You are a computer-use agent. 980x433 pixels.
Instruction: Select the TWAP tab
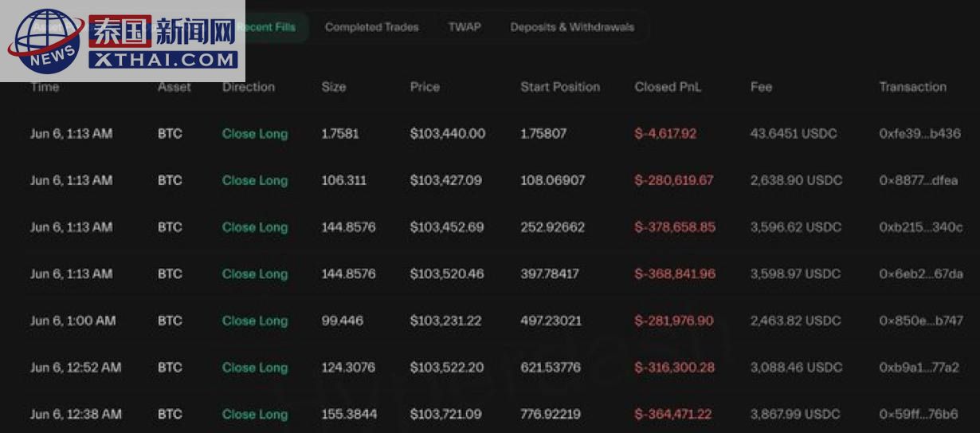coord(465,27)
